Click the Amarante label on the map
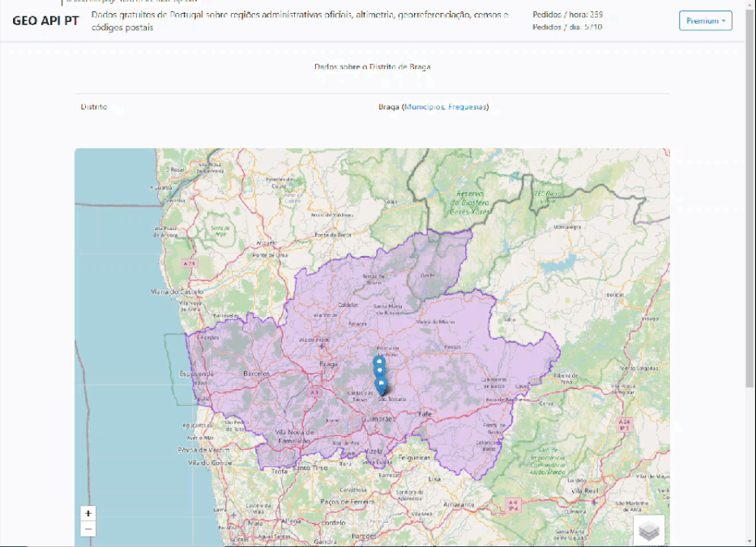Viewport: 756px width, 547px height. (459, 505)
